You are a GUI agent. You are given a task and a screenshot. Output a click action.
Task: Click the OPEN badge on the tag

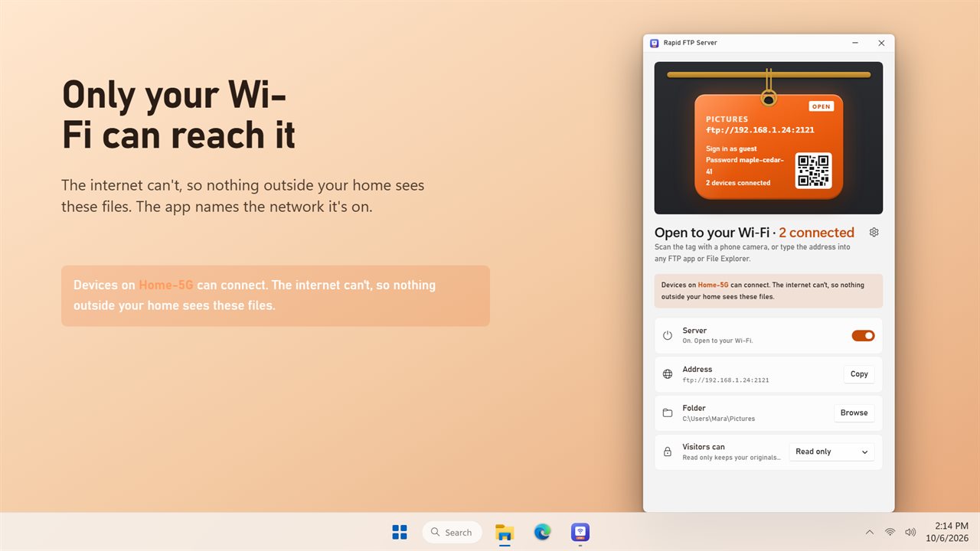pos(822,106)
